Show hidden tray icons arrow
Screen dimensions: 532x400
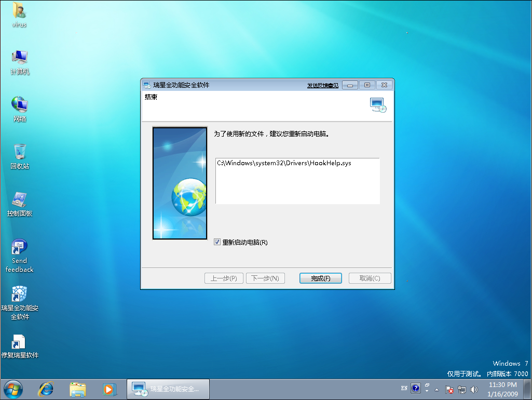tap(436, 390)
